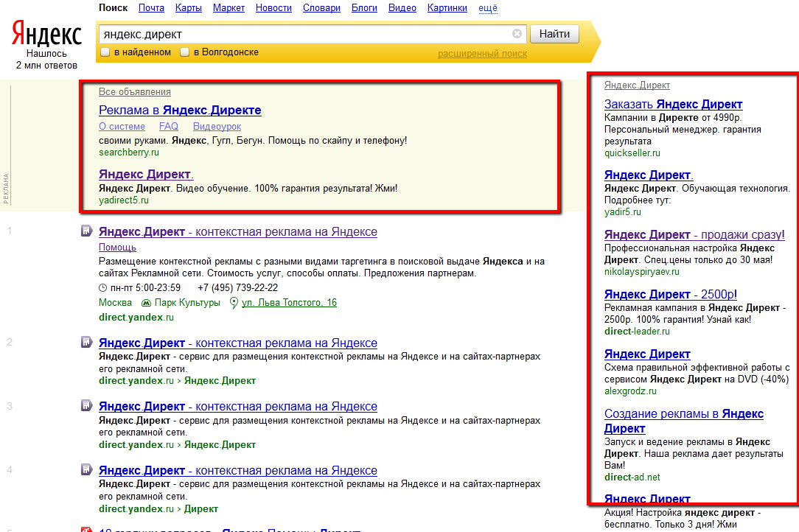Open the Блоги service tab
This screenshot has height=532, width=799.
364,8
